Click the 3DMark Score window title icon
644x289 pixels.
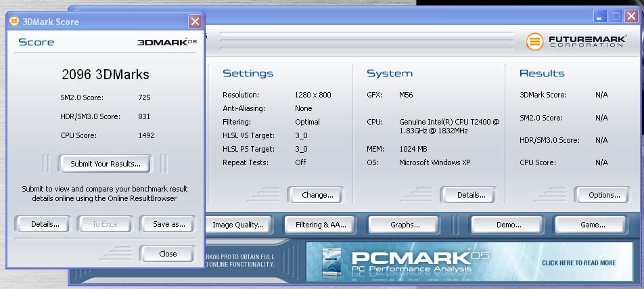click(14, 21)
